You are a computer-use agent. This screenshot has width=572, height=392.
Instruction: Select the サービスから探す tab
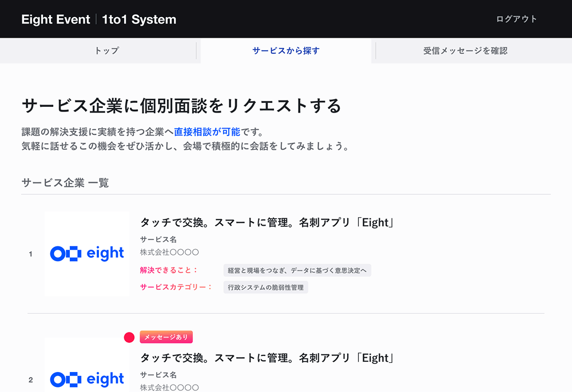tap(286, 51)
